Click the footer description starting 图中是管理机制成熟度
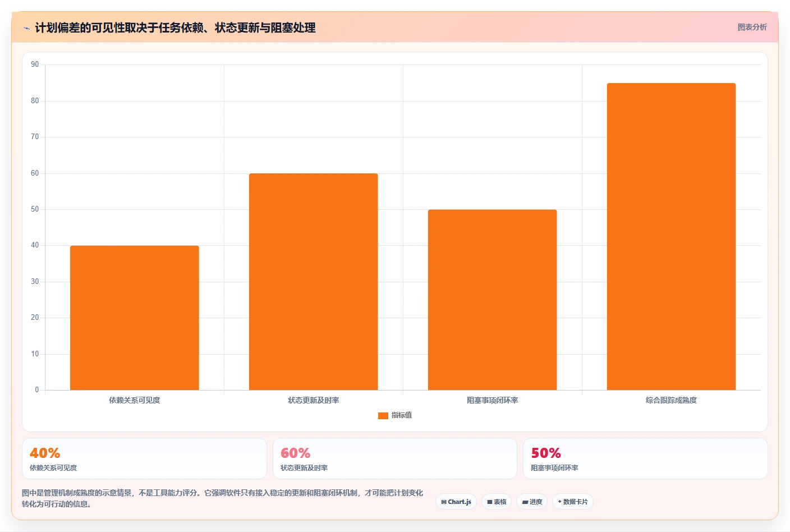Screen dimensions: 790x532 222,498
